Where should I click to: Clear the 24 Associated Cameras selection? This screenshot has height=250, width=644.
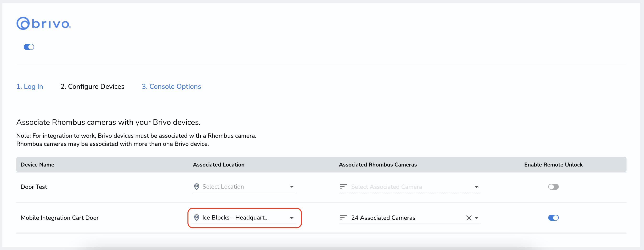coord(469,218)
